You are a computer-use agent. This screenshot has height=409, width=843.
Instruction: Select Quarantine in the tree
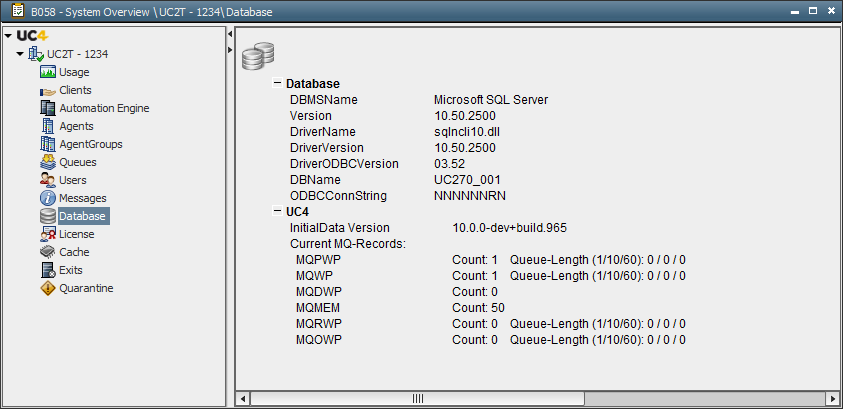[x=87, y=288]
